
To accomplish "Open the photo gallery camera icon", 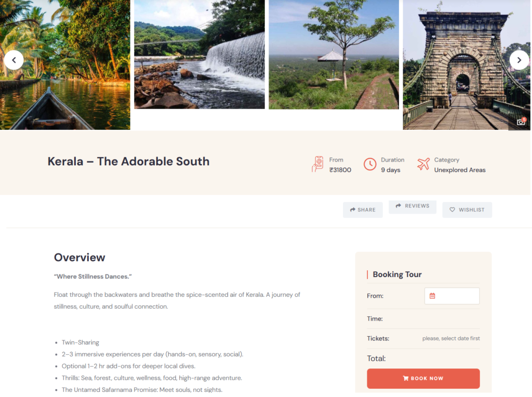I will tap(521, 122).
